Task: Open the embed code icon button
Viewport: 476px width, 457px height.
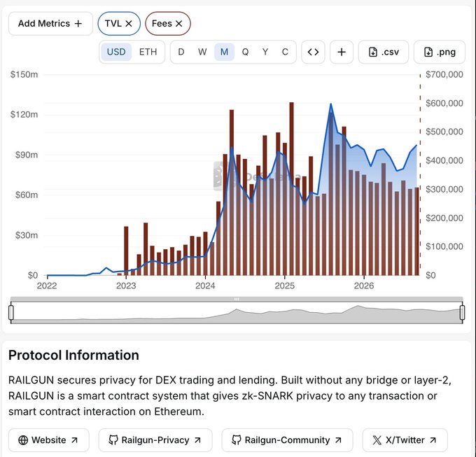Action: coord(313,52)
